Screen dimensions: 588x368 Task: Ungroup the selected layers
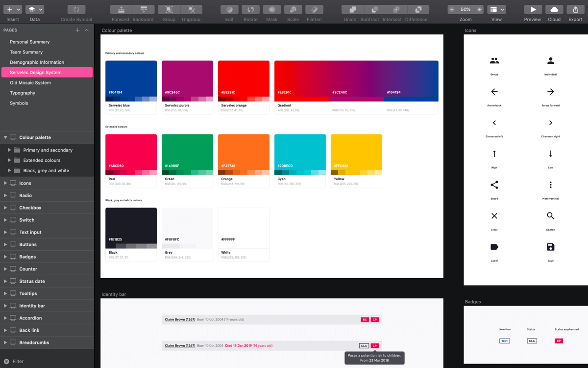coord(192,9)
